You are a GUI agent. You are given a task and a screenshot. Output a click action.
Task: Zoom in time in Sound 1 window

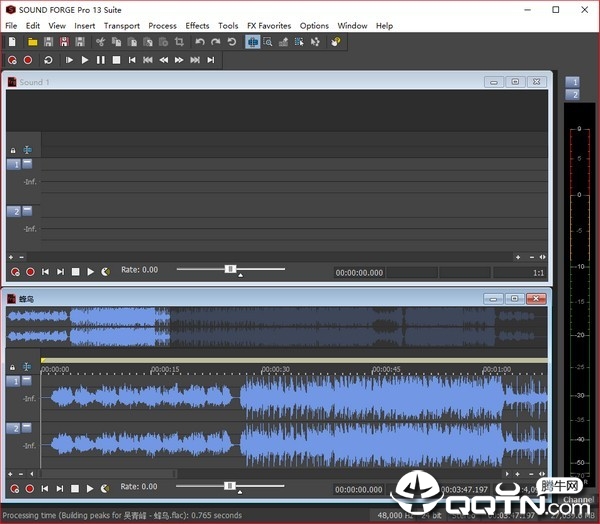tap(518, 257)
